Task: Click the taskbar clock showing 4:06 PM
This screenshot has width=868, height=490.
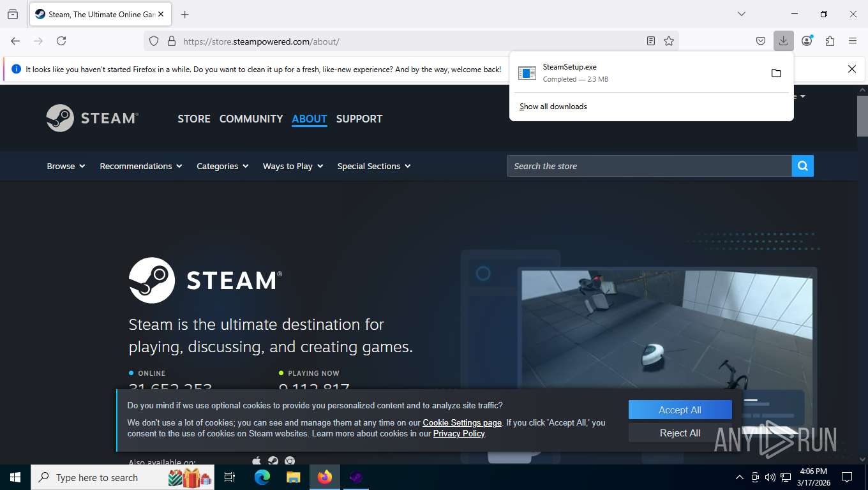Action: 812,477
